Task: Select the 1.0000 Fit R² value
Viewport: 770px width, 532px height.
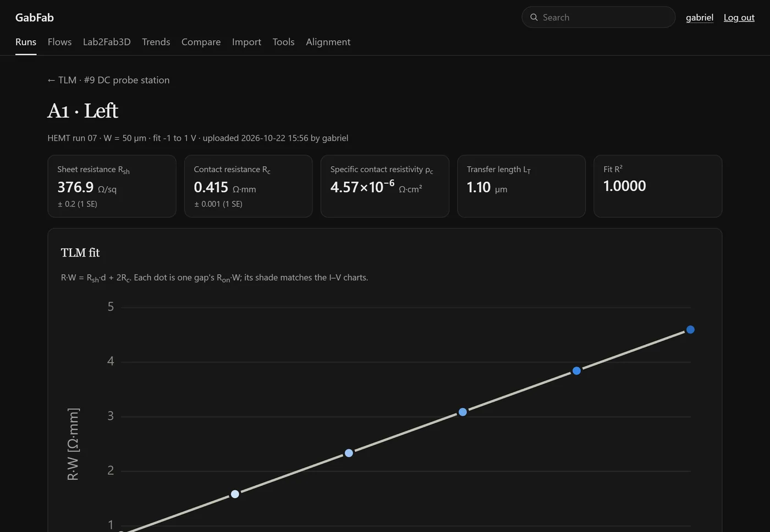Action: (624, 186)
